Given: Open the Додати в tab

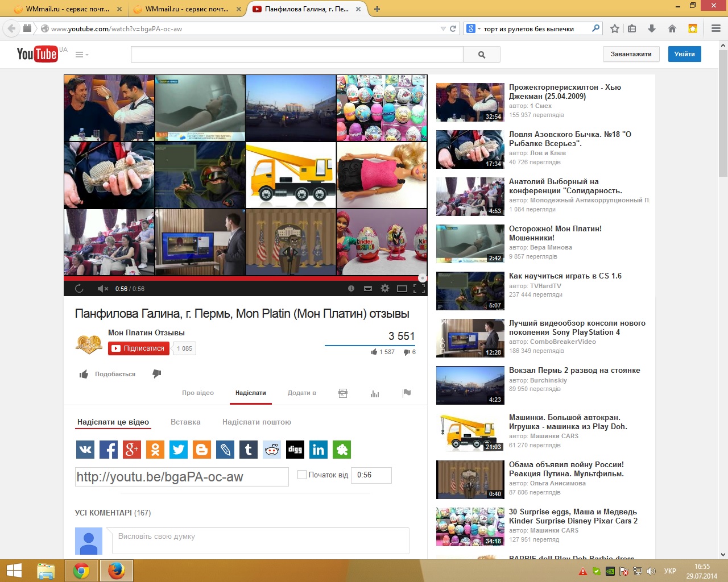Looking at the screenshot, I should click(302, 393).
